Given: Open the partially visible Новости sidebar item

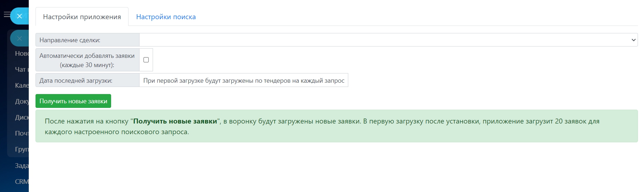Looking at the screenshot, I should [x=21, y=54].
